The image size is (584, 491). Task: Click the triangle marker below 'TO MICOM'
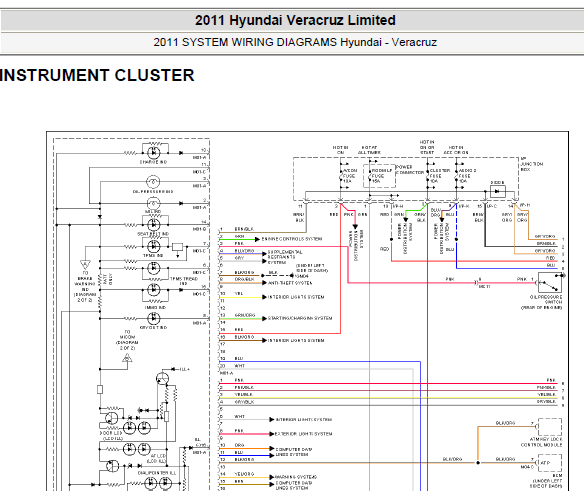click(127, 358)
